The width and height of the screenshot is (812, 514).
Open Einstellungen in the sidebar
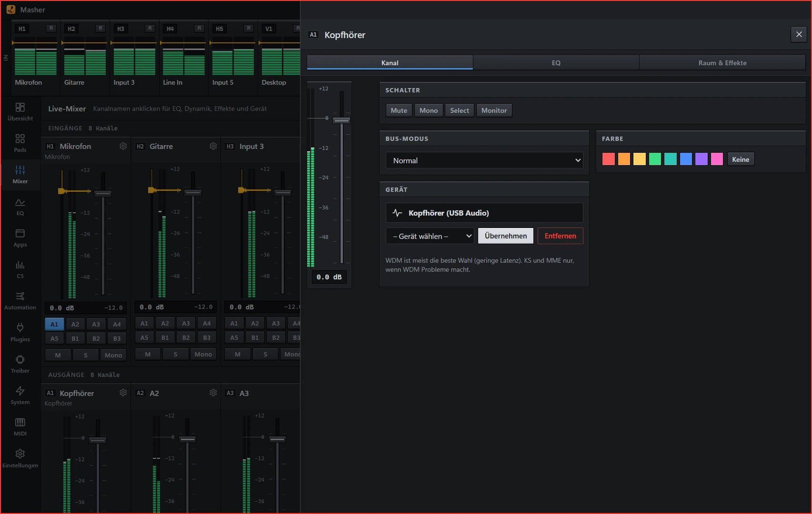pyautogui.click(x=20, y=459)
